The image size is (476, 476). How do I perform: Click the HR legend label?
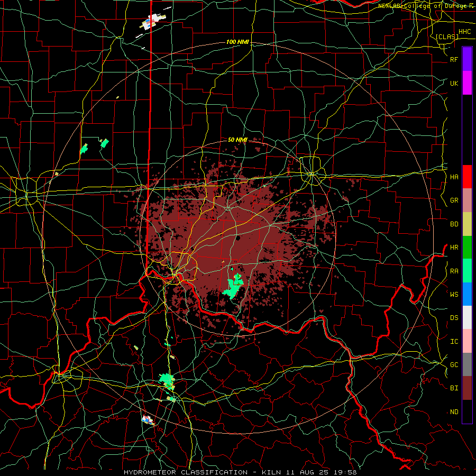point(454,248)
